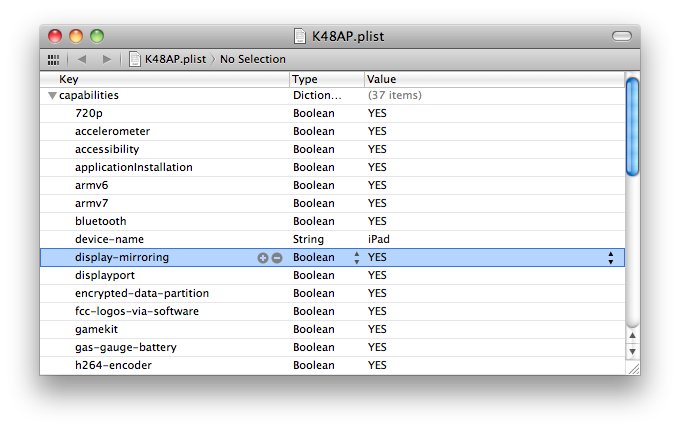
Task: Click the iPad string value
Action: coord(379,239)
